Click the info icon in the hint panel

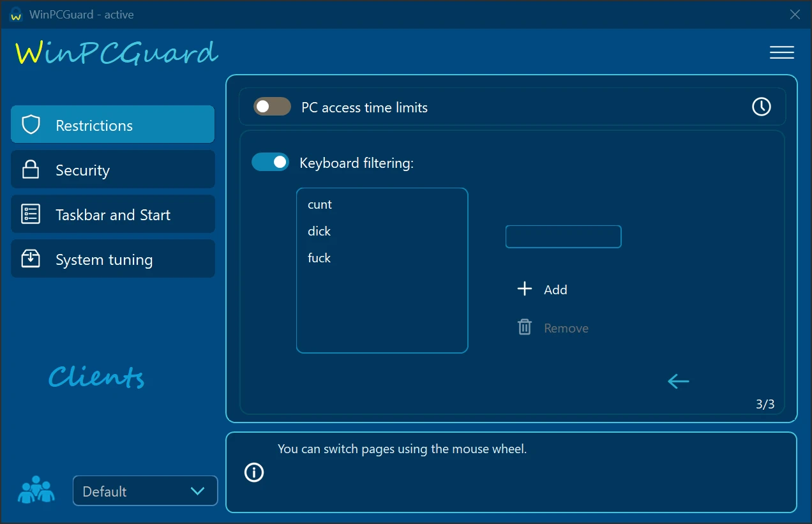tap(254, 472)
